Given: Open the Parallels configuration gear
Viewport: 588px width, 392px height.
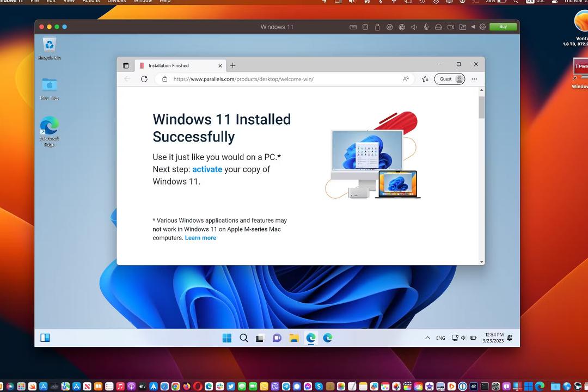Looking at the screenshot, I should [482, 27].
